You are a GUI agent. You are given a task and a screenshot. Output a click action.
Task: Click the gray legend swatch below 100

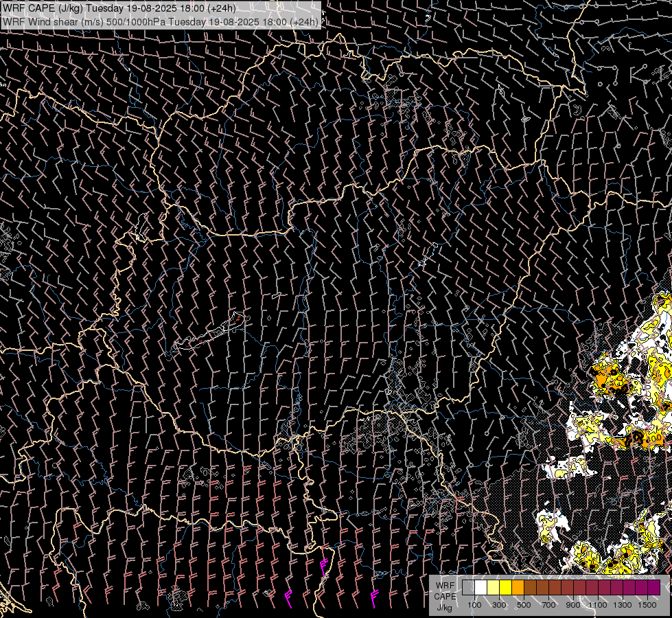click(x=468, y=587)
